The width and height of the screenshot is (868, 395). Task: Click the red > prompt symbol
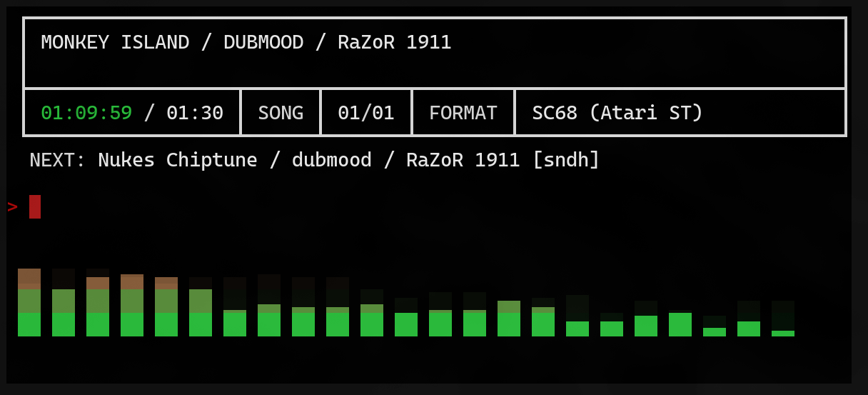click(12, 207)
